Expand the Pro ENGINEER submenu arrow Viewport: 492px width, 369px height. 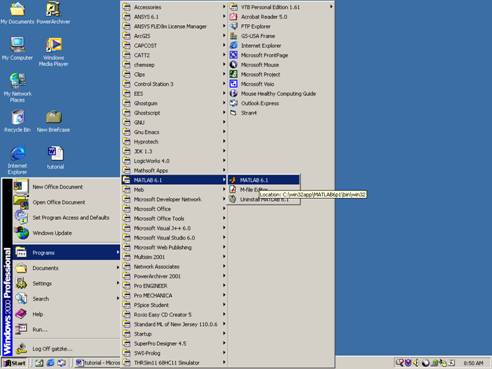point(224,286)
